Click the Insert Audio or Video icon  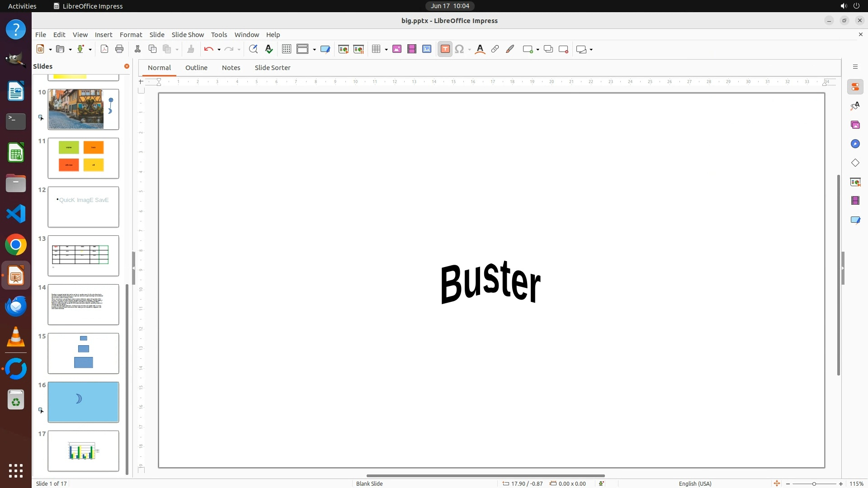click(x=412, y=49)
